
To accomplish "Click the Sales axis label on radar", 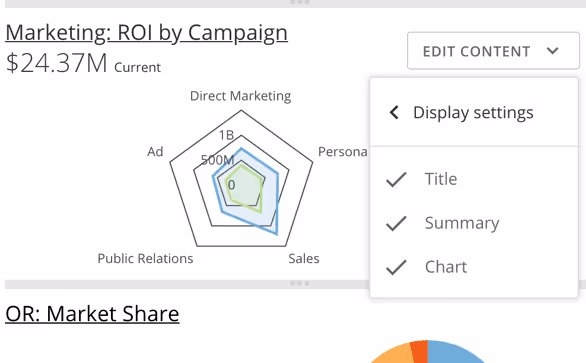I will 304,259.
